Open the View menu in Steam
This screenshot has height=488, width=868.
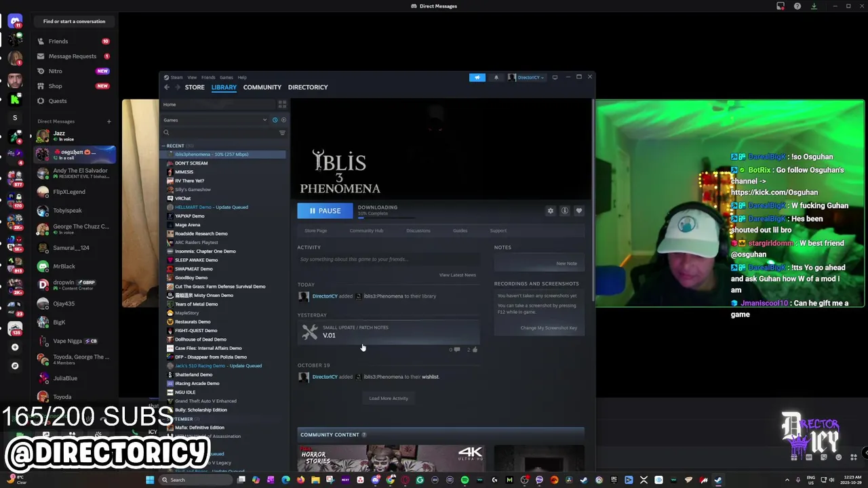click(193, 77)
